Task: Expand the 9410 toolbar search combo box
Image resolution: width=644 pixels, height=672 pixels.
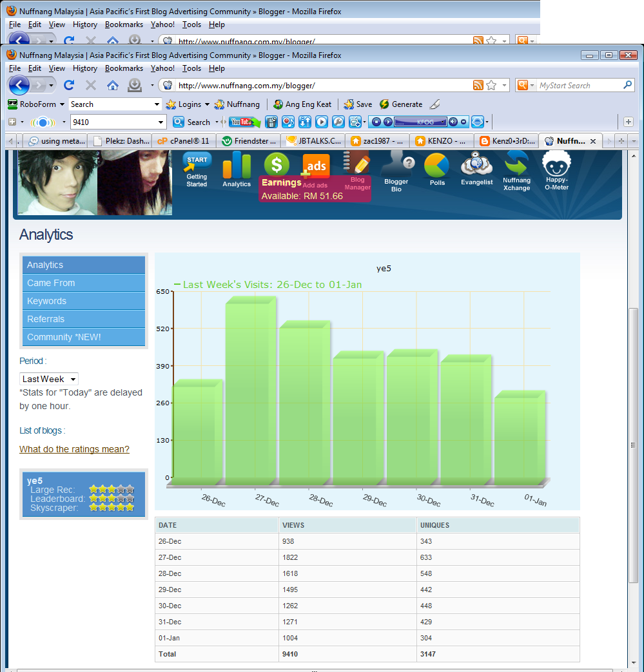Action: 161,122
